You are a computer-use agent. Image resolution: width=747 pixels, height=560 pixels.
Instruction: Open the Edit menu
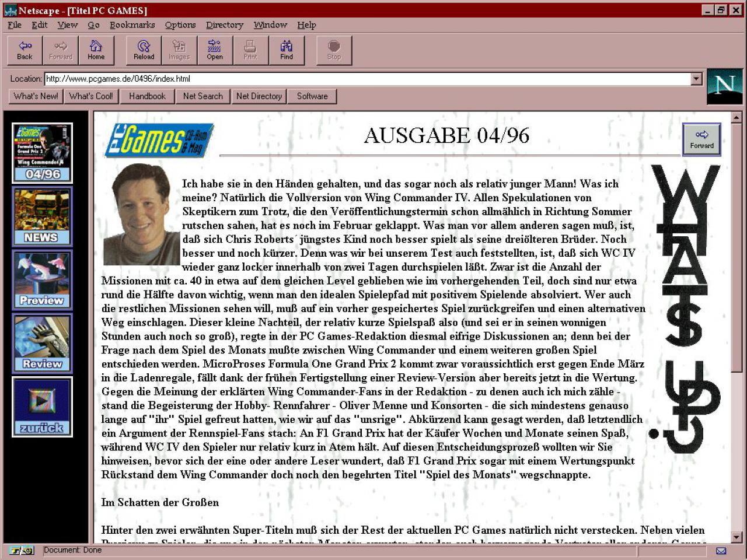(x=40, y=24)
